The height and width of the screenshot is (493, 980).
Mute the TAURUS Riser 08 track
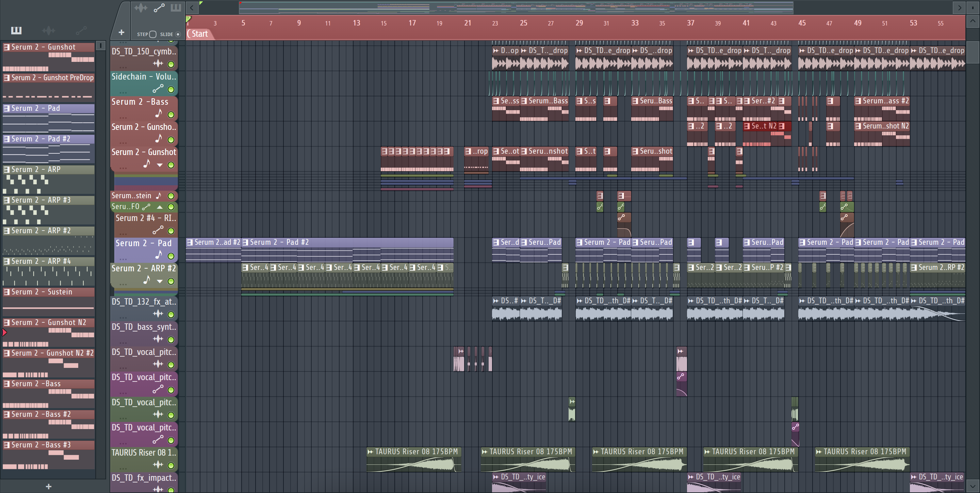[171, 466]
